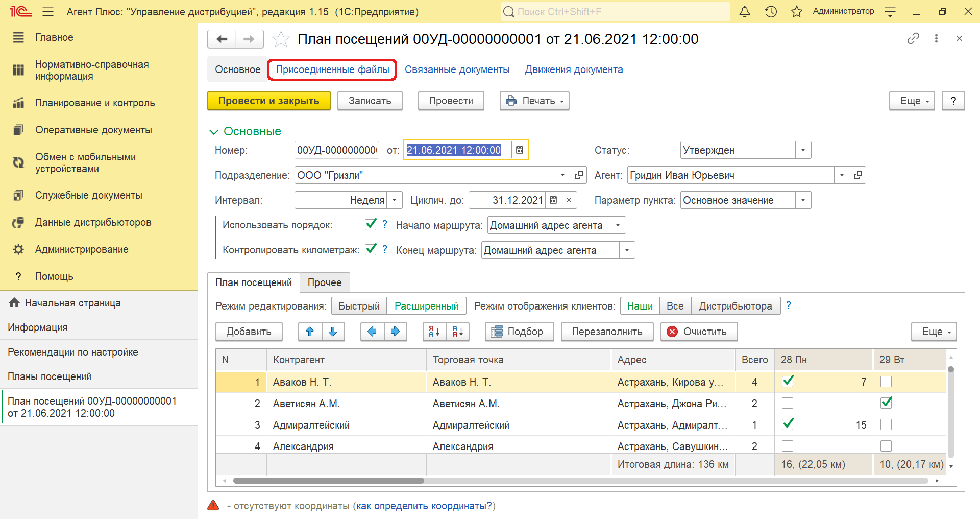This screenshot has width=980, height=519.
Task: Open Подразделение record in new form
Action: [x=579, y=175]
